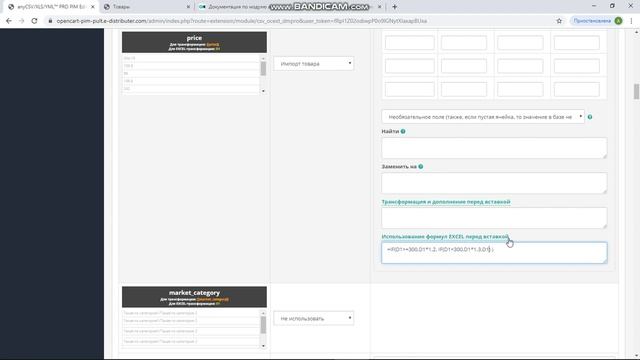Click the price column header
The width and height of the screenshot is (640, 360).
tap(194, 42)
